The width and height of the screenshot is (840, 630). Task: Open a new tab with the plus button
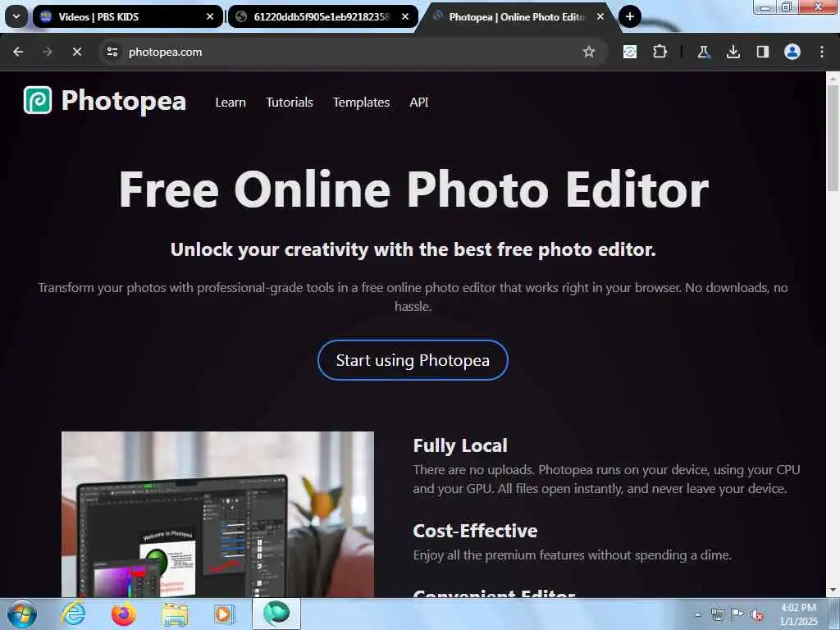pyautogui.click(x=630, y=16)
